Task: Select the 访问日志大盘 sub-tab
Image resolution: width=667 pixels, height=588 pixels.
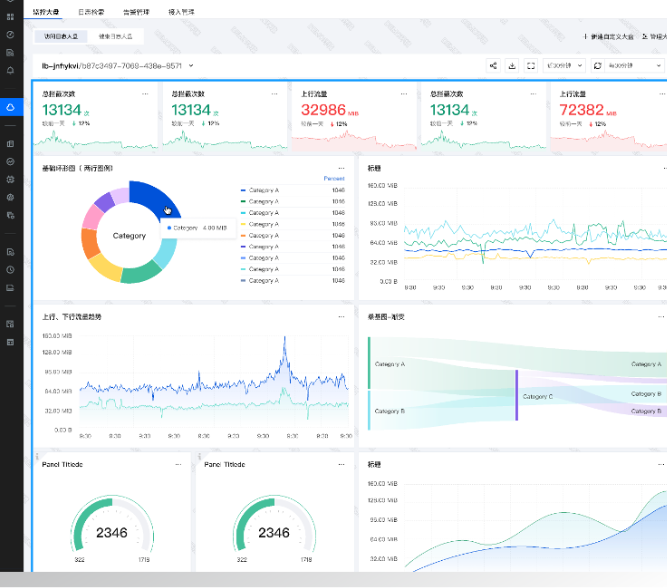Action: 61,37
